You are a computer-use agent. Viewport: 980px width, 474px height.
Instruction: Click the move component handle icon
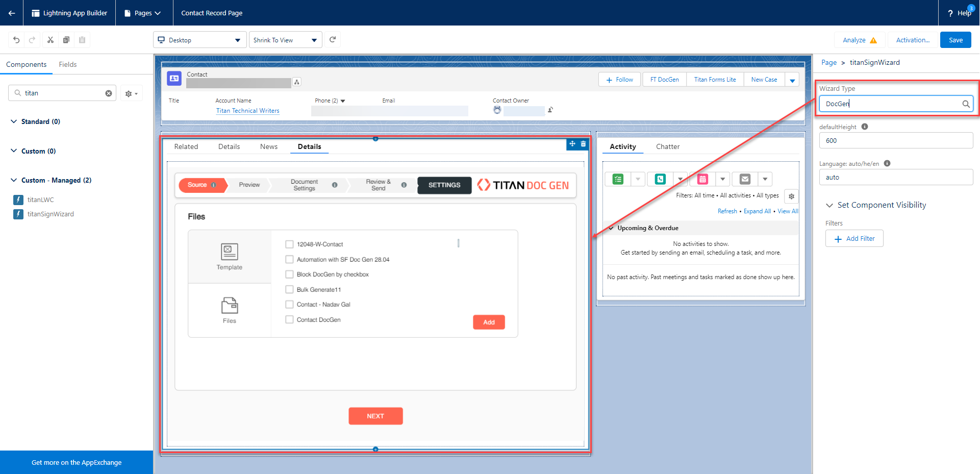(572, 144)
